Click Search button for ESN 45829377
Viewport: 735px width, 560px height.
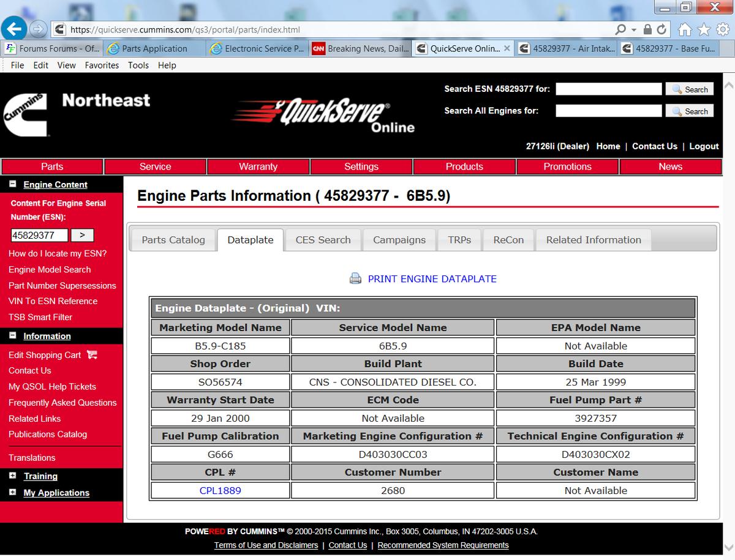coord(690,89)
